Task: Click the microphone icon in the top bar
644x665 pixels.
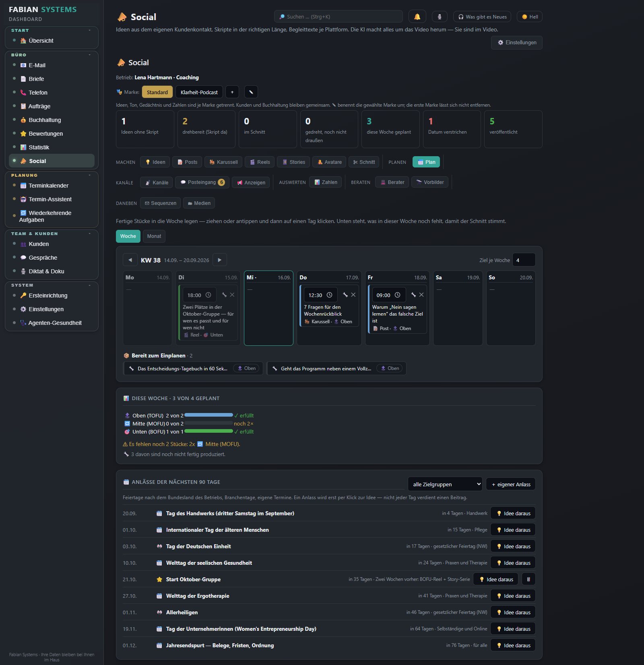Action: pos(440,17)
